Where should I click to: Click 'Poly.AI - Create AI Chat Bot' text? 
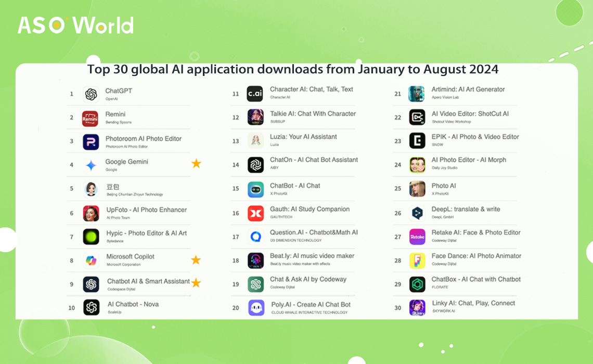[311, 305]
